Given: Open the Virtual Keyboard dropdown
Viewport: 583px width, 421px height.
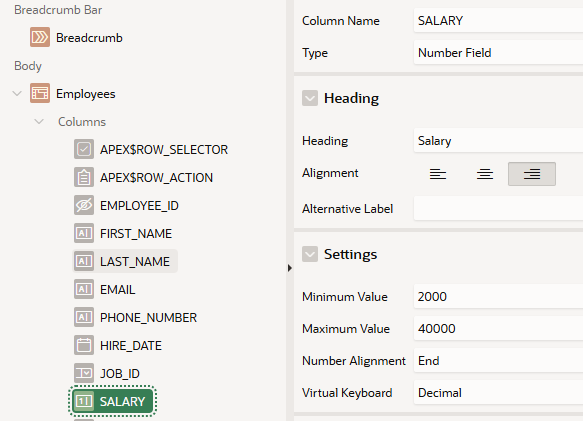Looking at the screenshot, I should click(x=498, y=392).
